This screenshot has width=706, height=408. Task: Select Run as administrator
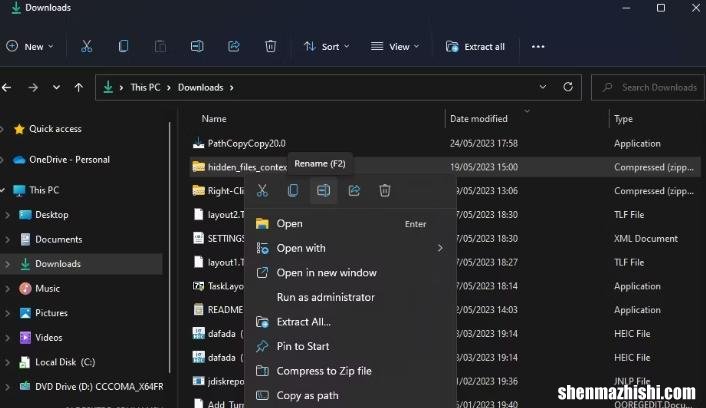(x=350, y=297)
